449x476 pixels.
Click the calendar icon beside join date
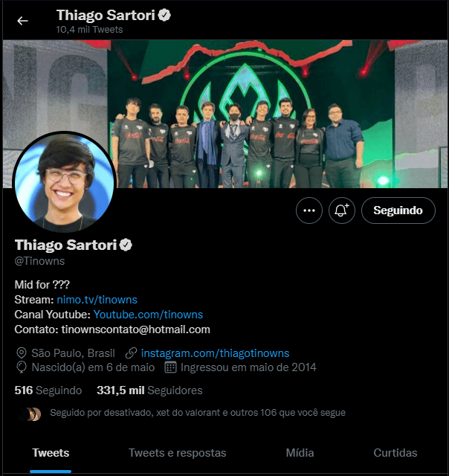coord(170,367)
